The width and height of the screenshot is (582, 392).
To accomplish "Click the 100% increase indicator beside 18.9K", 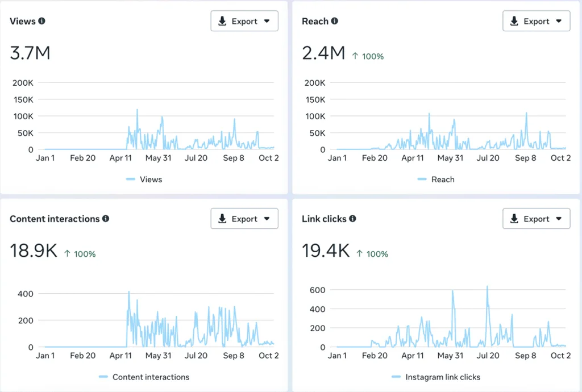I will tap(80, 254).
